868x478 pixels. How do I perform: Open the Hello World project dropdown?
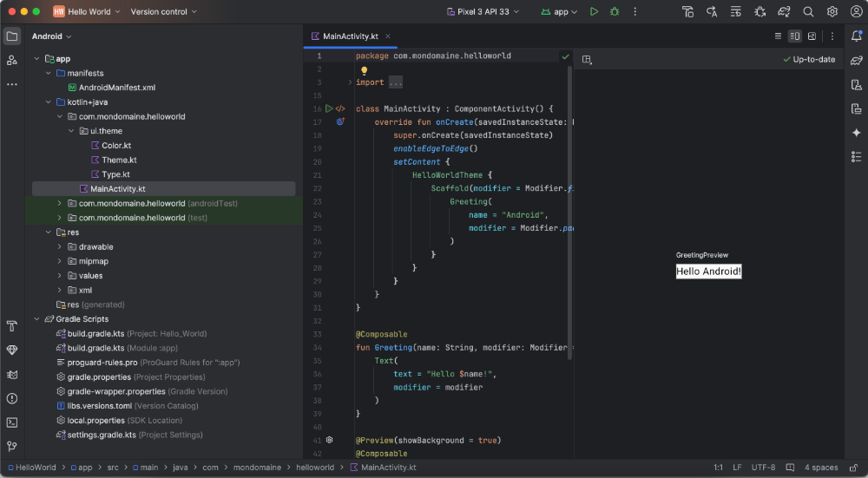tap(86, 11)
